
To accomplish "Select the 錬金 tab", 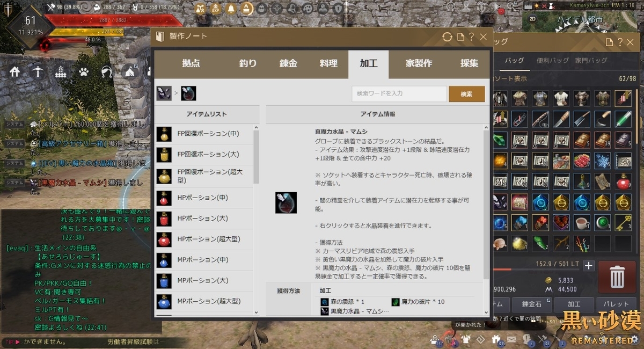I will coord(288,63).
